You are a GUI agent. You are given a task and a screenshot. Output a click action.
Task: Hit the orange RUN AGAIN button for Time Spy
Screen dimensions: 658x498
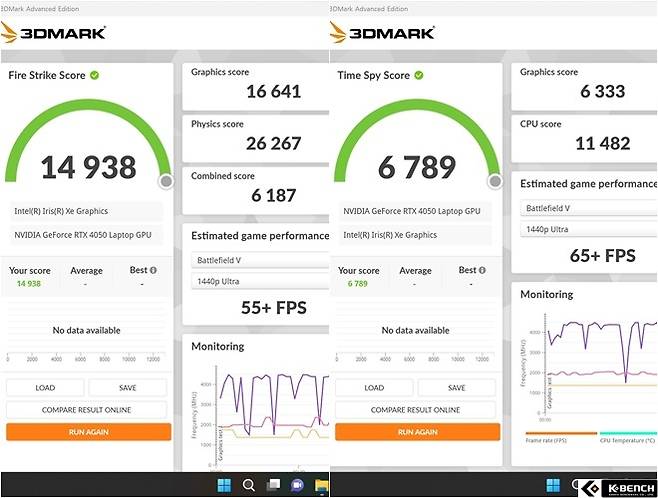pyautogui.click(x=416, y=432)
